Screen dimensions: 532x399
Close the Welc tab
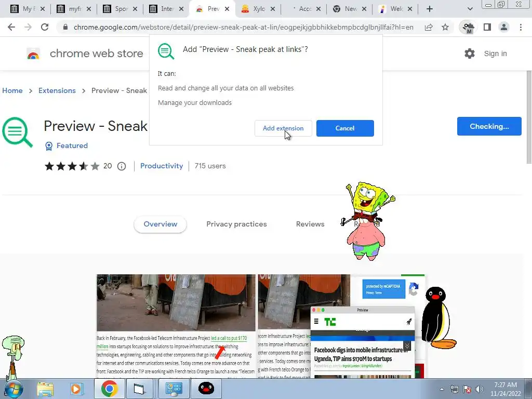(410, 9)
